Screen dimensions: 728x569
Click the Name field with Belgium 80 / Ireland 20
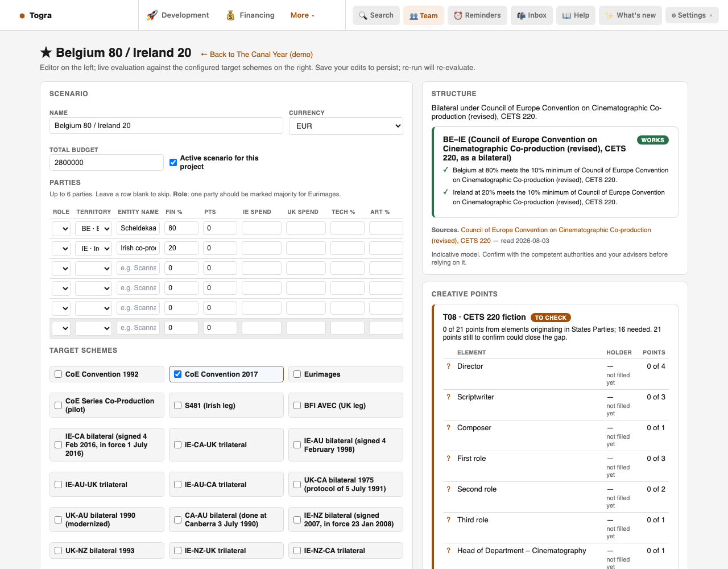166,126
